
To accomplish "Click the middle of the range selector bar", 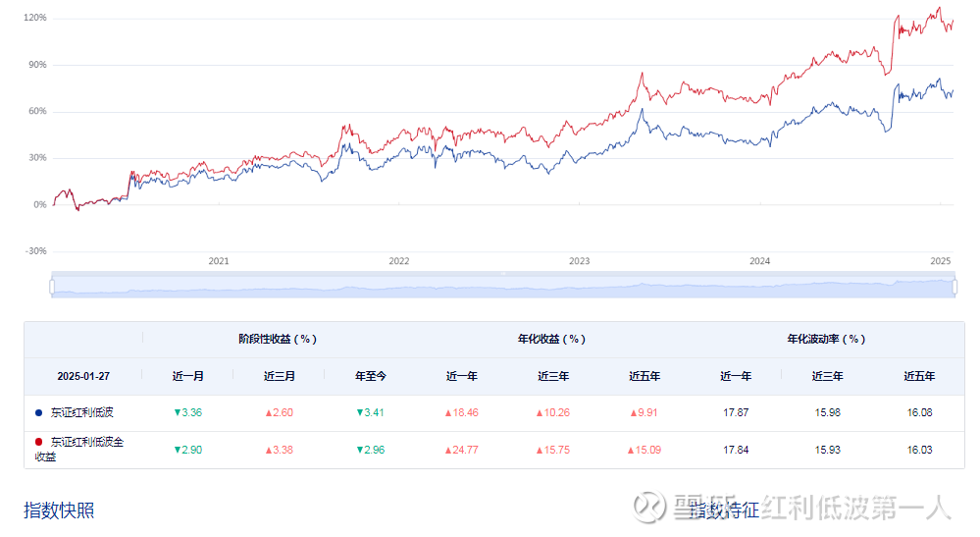I will [x=503, y=287].
